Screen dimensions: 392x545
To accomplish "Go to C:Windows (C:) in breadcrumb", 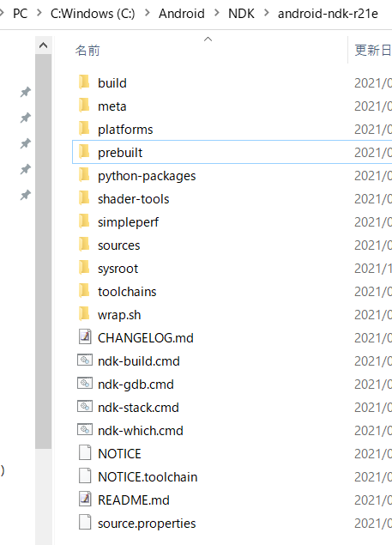I will [93, 14].
